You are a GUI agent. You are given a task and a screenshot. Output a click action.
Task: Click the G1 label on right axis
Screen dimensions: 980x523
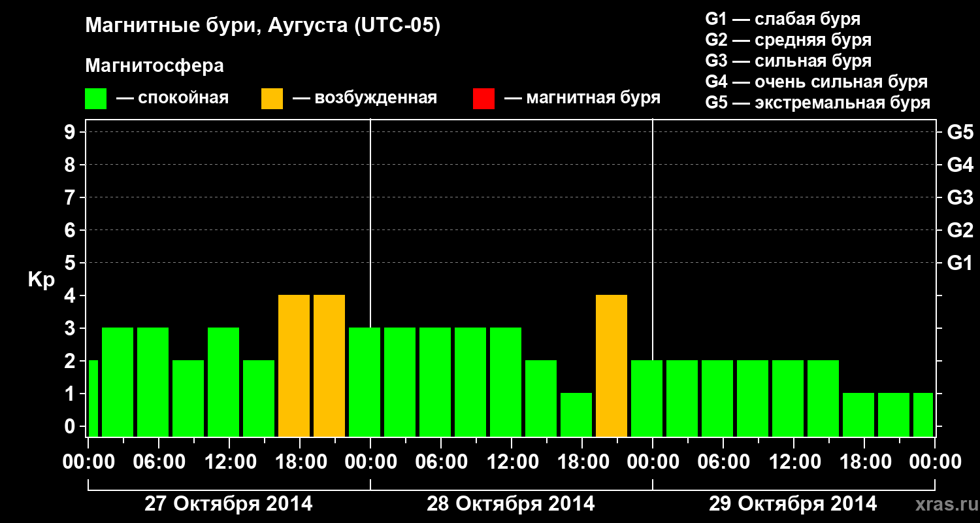point(960,263)
